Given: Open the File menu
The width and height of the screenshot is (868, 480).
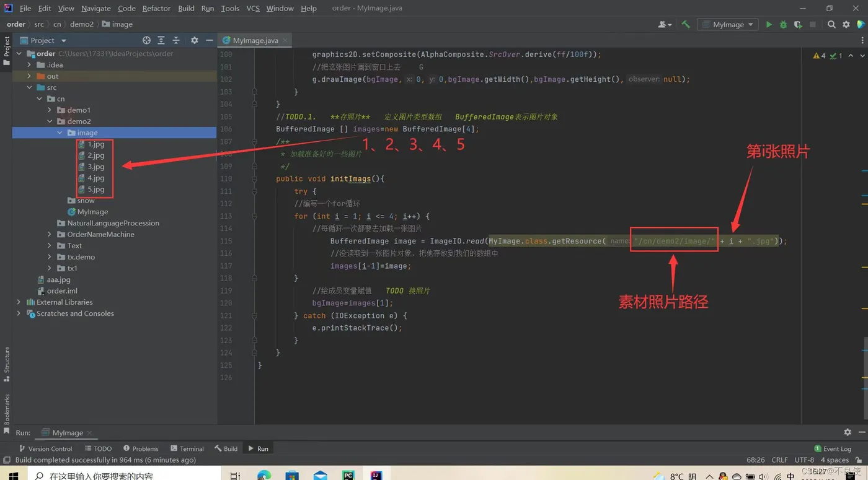Looking at the screenshot, I should [25, 8].
